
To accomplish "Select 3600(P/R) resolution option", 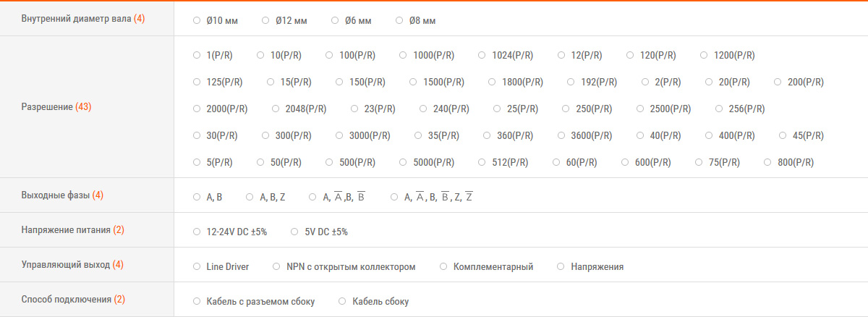I will [x=561, y=135].
